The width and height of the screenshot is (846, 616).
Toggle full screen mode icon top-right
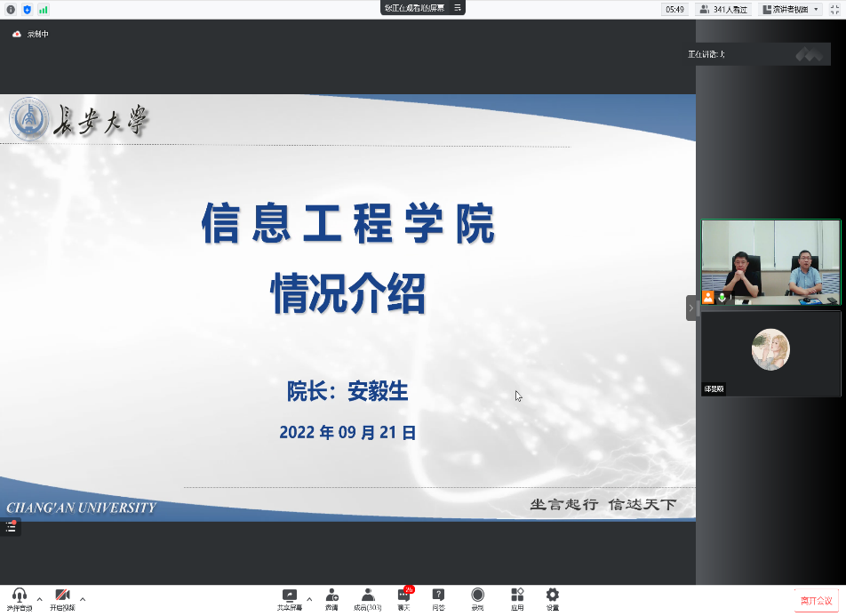pos(834,9)
